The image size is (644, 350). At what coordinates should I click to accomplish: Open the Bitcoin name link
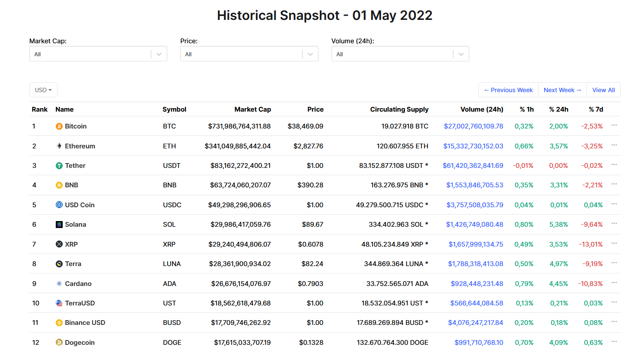click(x=76, y=126)
